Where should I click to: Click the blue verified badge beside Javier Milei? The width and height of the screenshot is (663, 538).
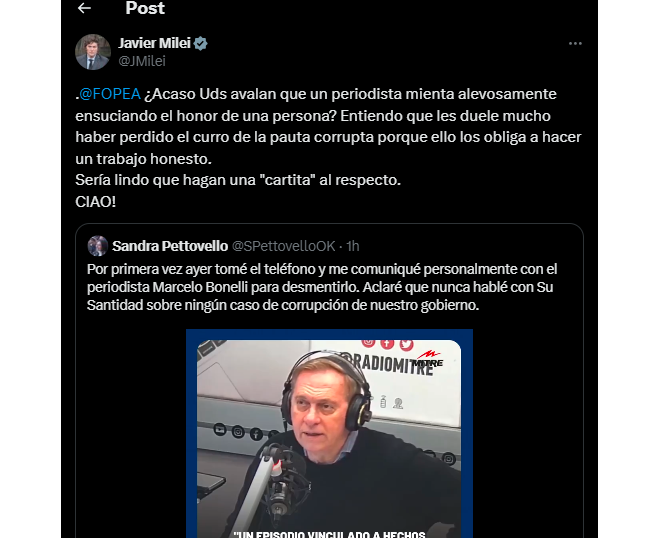click(200, 43)
